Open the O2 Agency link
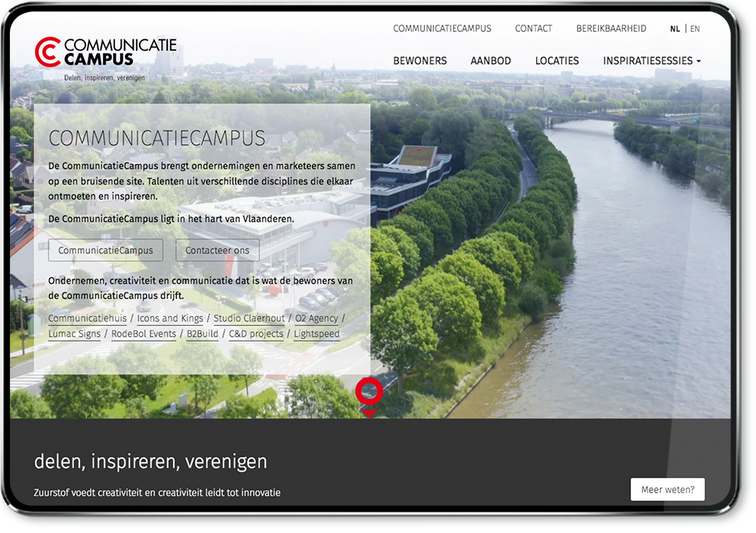The width and height of the screenshot is (756, 533). click(x=316, y=318)
